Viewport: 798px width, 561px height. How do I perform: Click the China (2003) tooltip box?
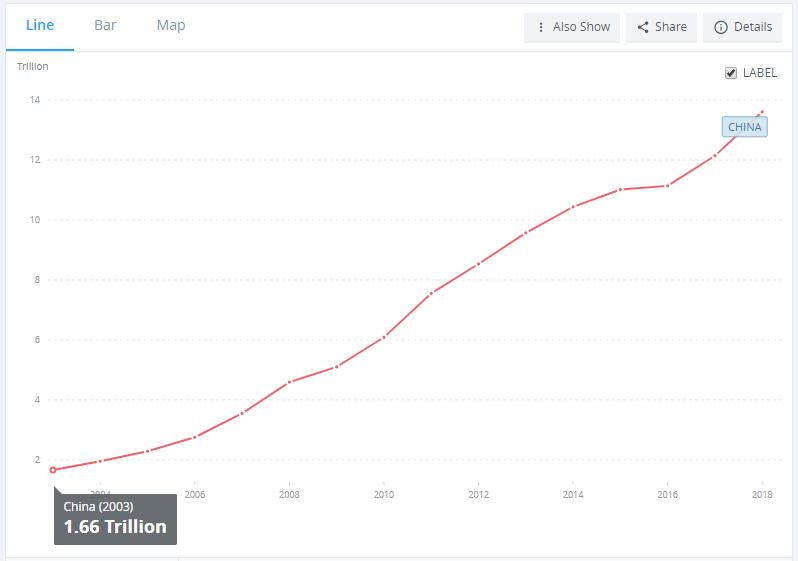point(115,518)
